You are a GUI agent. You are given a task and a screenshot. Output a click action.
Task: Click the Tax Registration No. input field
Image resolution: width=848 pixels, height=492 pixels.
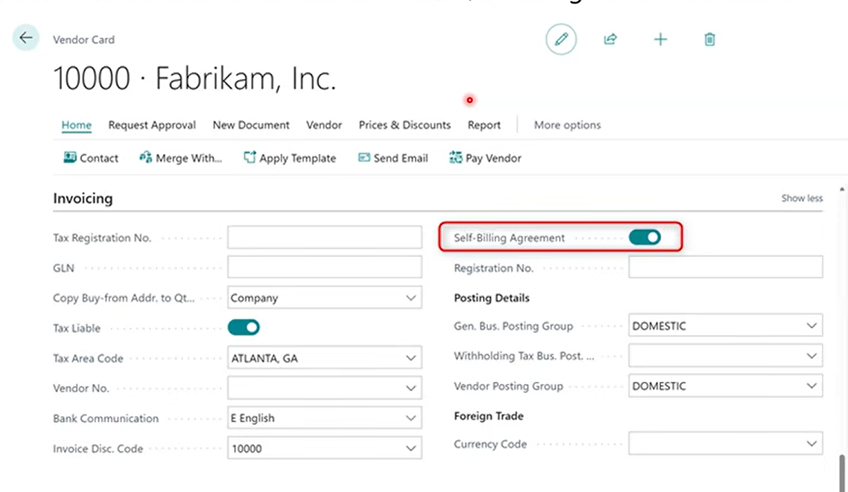[x=324, y=237]
